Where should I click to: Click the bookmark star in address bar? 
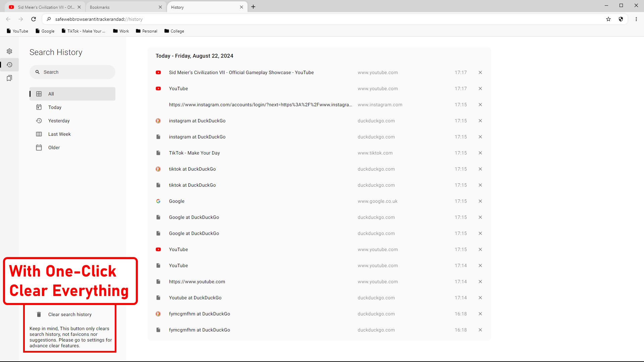coord(608,19)
